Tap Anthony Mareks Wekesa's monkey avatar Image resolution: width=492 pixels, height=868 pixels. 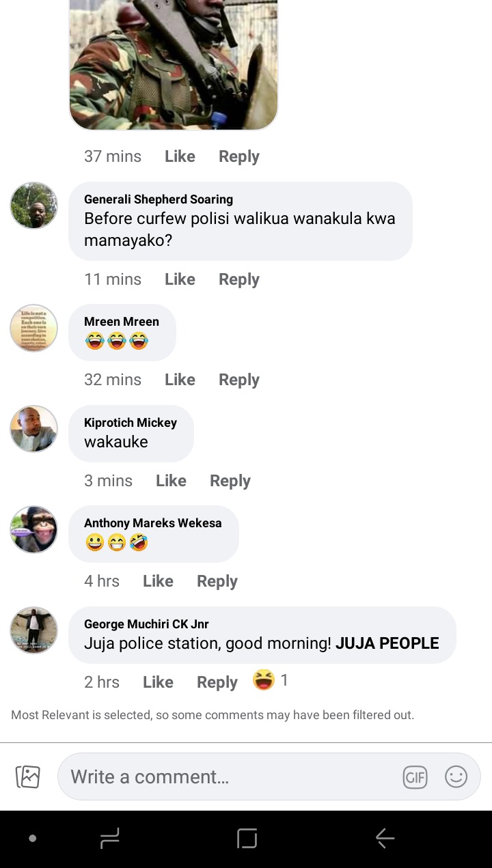[x=34, y=529]
